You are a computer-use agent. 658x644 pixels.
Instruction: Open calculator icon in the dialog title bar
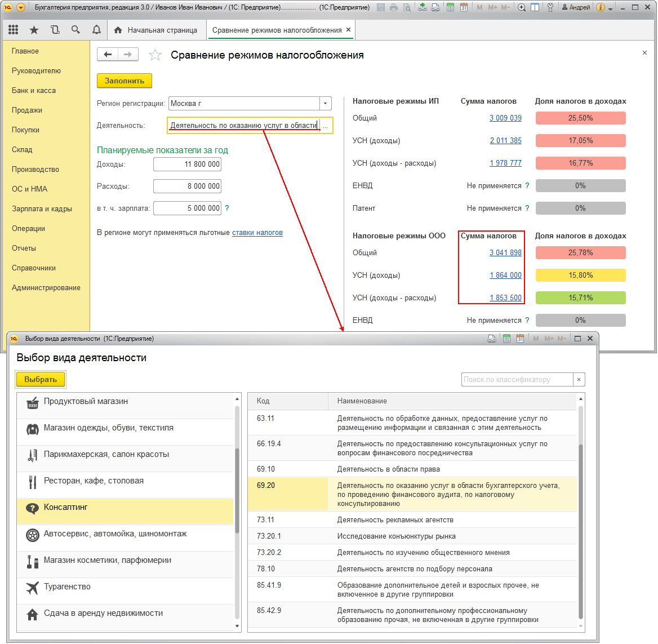coord(506,339)
